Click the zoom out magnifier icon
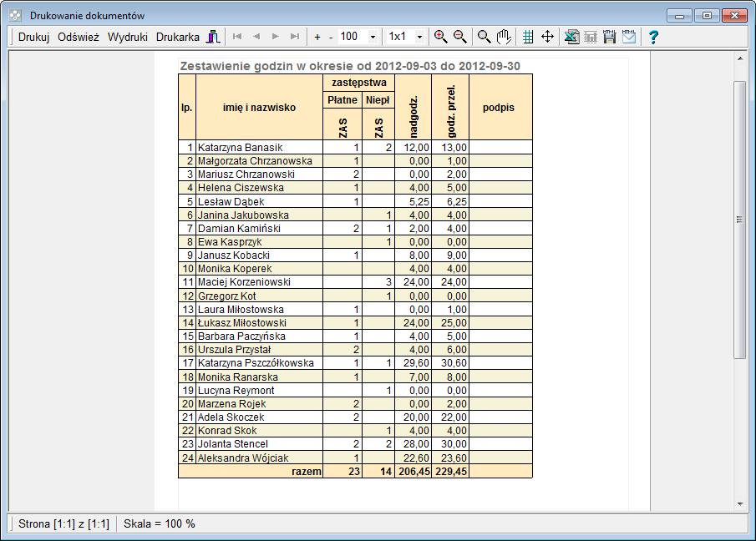The height and width of the screenshot is (541, 756). click(460, 37)
